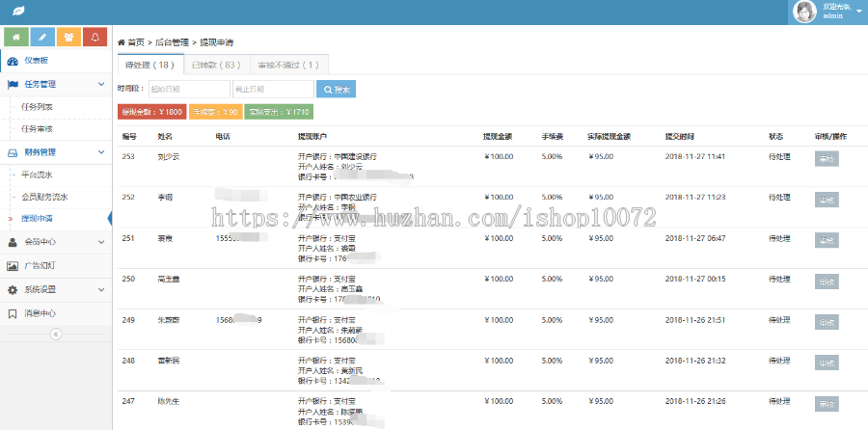Image resolution: width=868 pixels, height=430 pixels.
Task: Open the orange users shortcut button
Action: [68, 37]
